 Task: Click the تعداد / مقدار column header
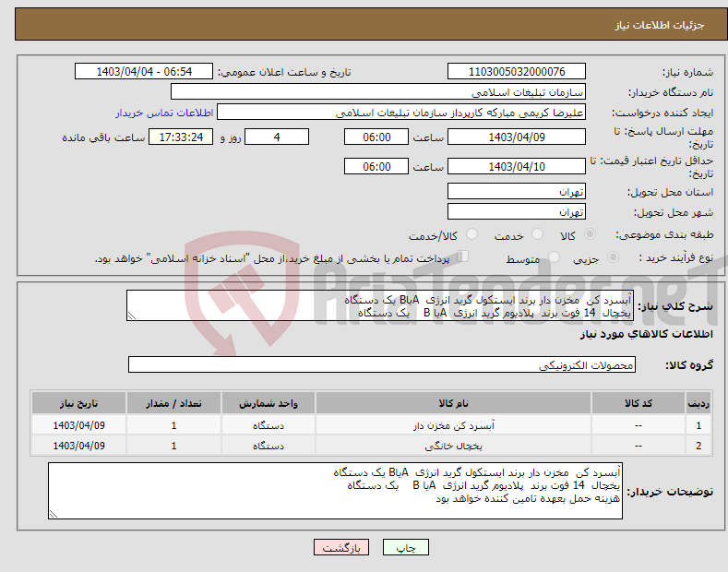coord(173,403)
